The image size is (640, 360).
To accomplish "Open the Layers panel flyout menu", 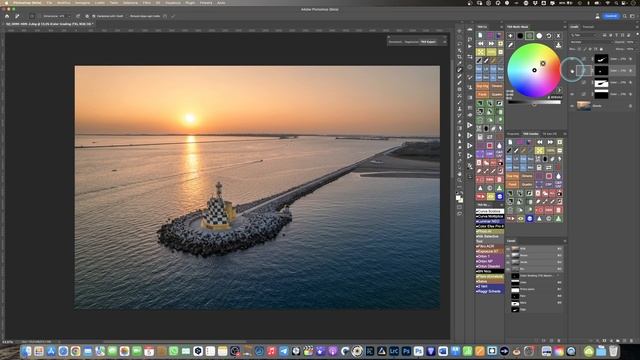I will [637, 27].
